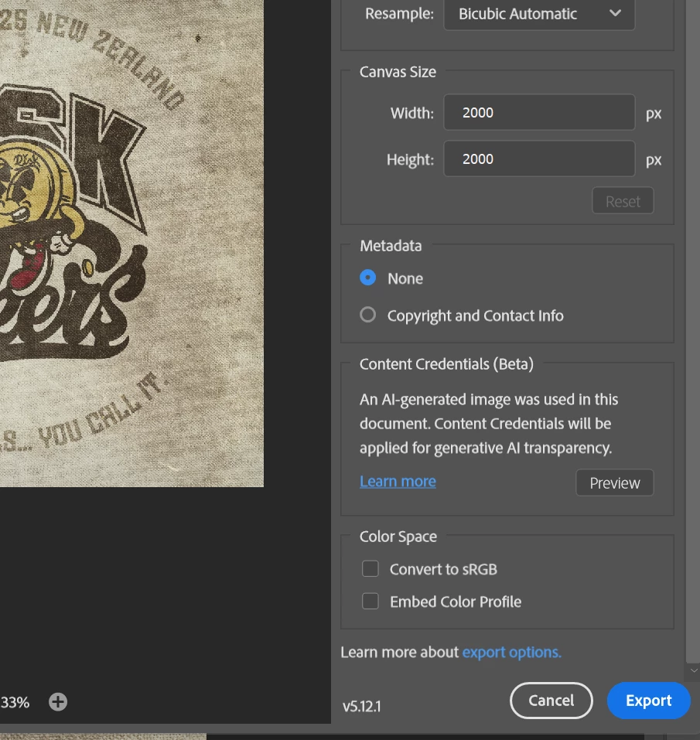Open the Resample Bicubic Automatic dropdown
The image size is (700, 740).
[x=539, y=14]
